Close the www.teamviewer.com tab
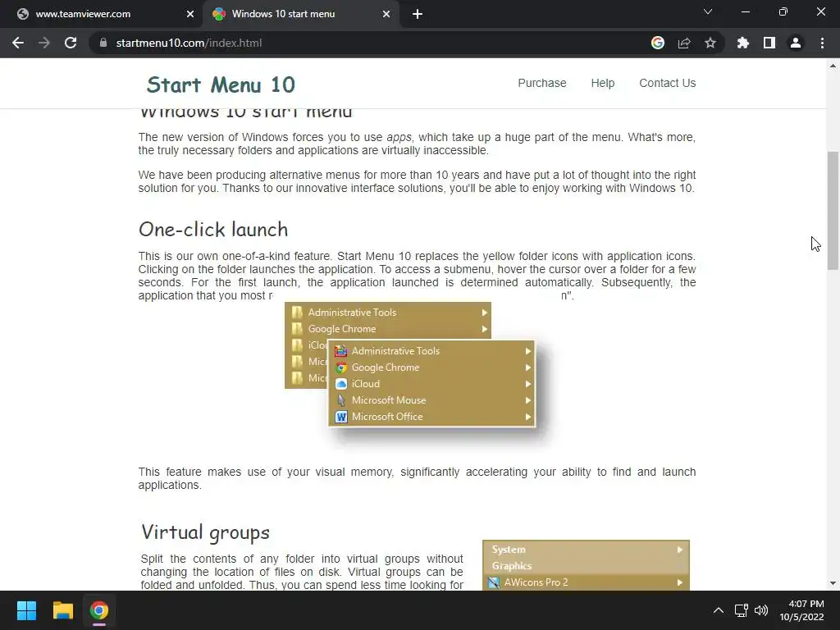 (190, 15)
